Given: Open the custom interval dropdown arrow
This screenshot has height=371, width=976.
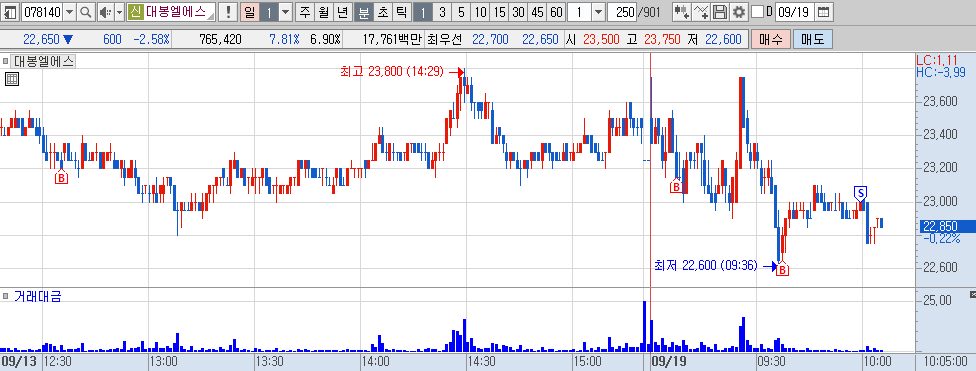Looking at the screenshot, I should (x=598, y=11).
